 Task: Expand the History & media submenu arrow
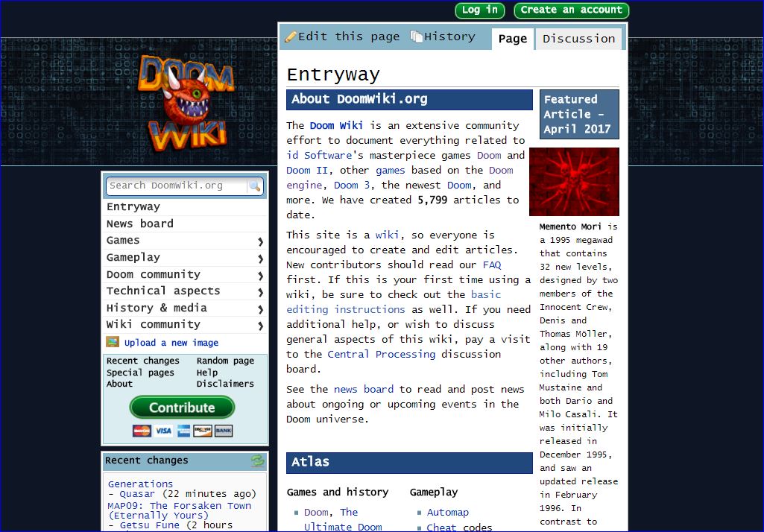pyautogui.click(x=261, y=309)
